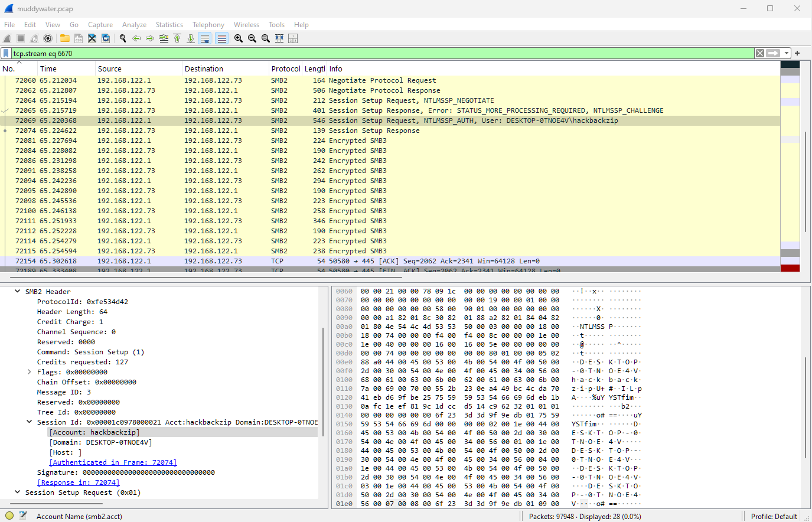The height and width of the screenshot is (522, 812).
Task: Select packet 72065 NTLMSSP_CHALLENGE response
Action: pyautogui.click(x=390, y=110)
